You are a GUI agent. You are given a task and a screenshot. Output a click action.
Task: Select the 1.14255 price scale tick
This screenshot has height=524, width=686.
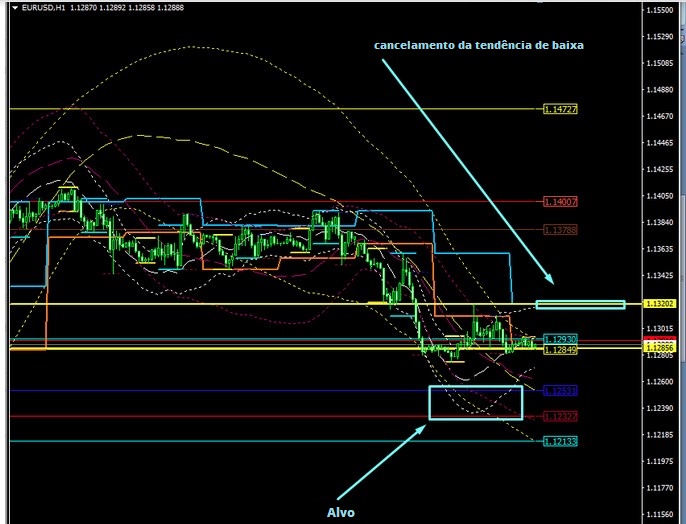tap(660, 169)
